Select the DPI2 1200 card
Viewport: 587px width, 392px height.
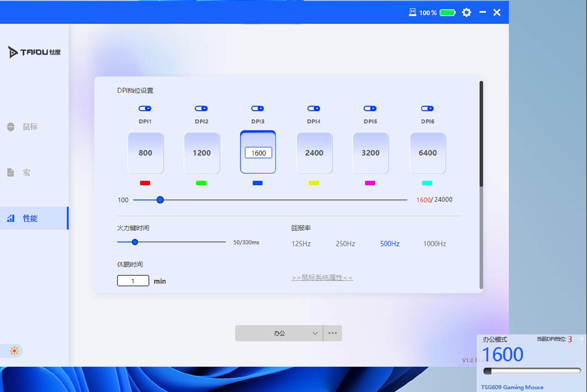tap(201, 153)
